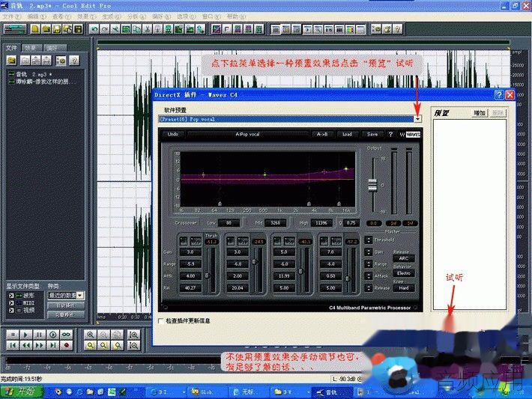Click the C4 Load button

[x=347, y=134]
